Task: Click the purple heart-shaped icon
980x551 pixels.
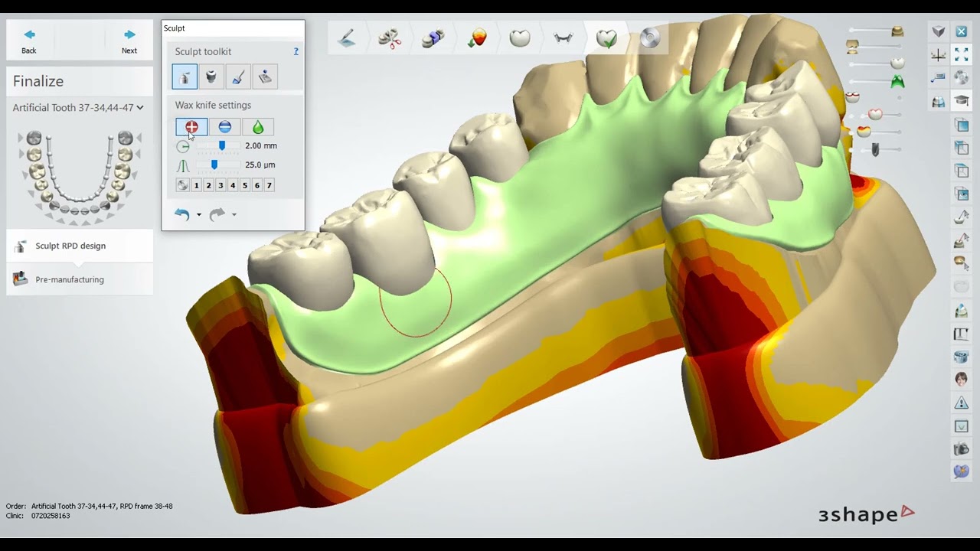Action: coord(962,472)
